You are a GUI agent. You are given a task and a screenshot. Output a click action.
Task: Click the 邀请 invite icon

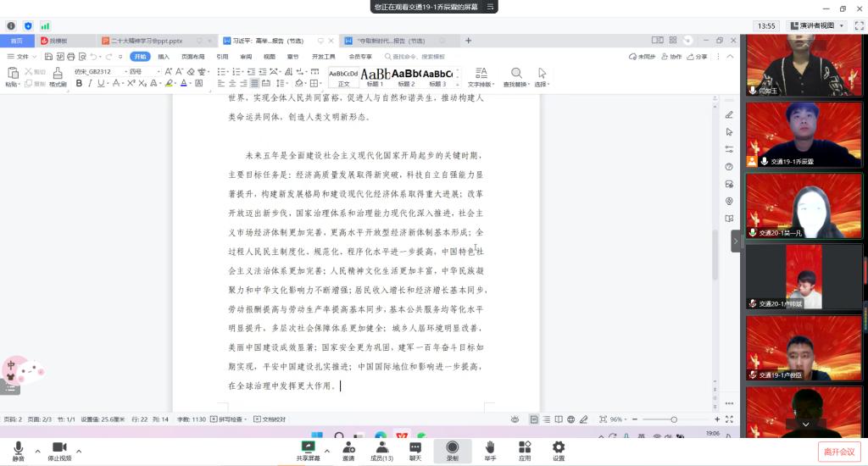click(348, 448)
